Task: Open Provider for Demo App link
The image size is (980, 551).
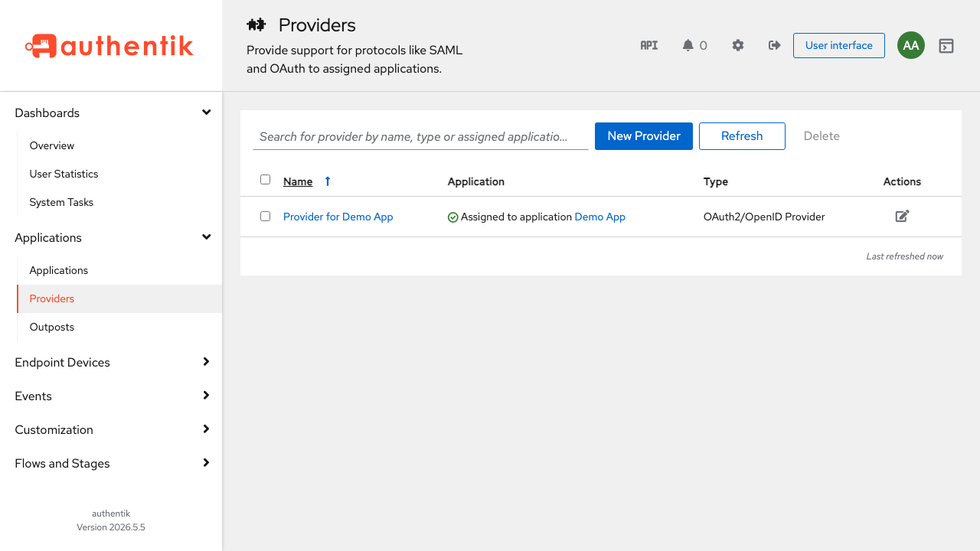Action: click(x=338, y=217)
